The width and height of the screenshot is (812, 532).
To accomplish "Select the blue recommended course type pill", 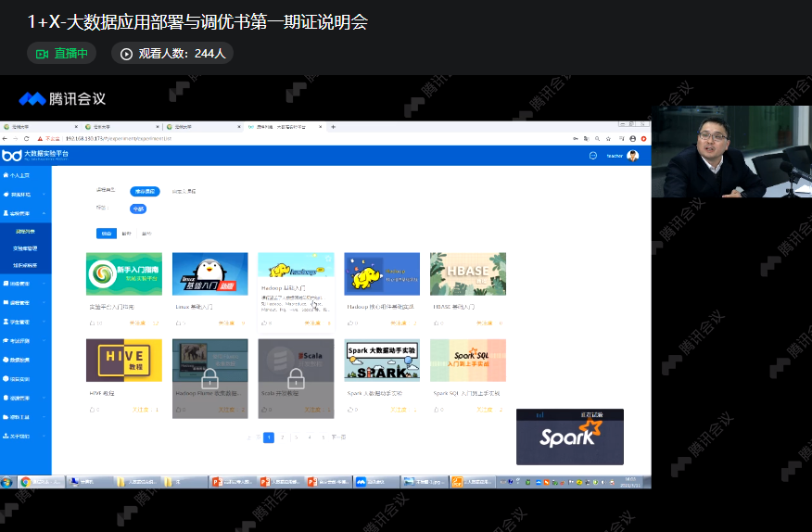I will pos(144,191).
